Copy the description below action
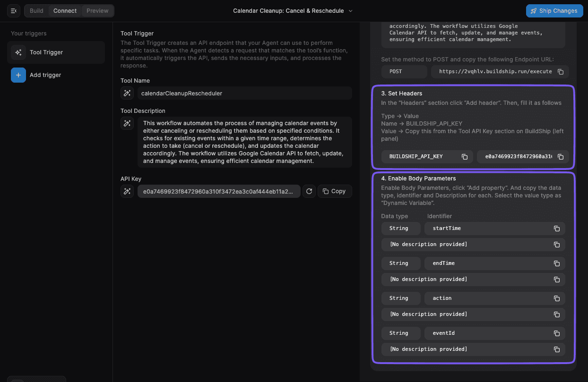588x382 pixels. [x=557, y=314]
